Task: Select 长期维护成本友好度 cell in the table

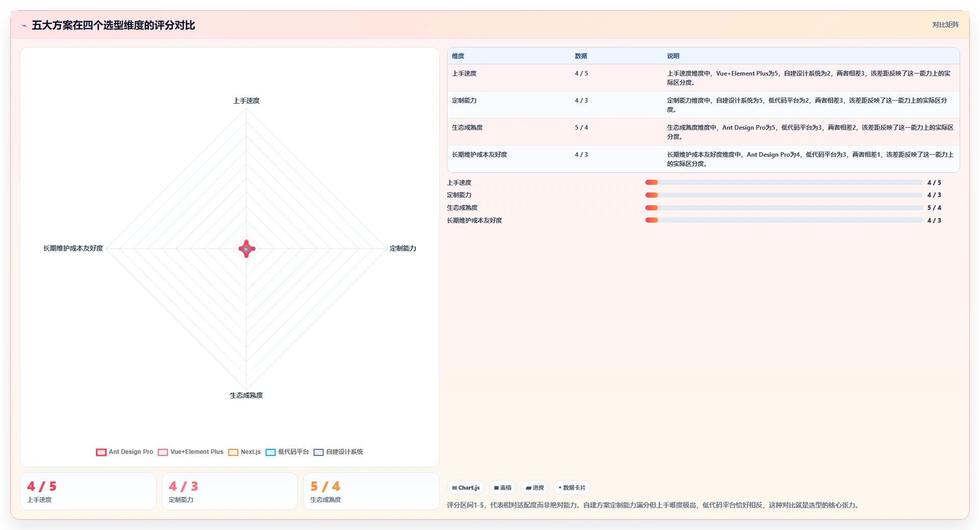Action: coord(480,155)
